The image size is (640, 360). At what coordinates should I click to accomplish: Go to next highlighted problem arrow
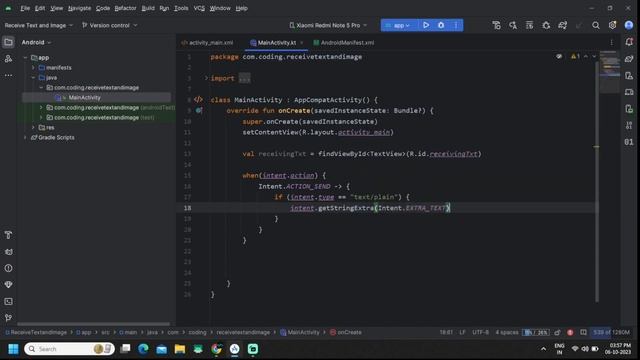pos(594,56)
